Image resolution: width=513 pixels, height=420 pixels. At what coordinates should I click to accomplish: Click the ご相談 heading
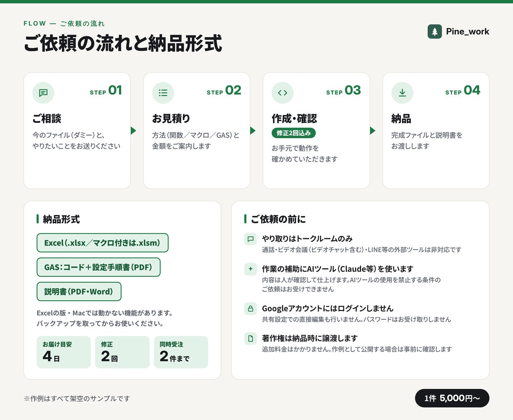coord(47,119)
